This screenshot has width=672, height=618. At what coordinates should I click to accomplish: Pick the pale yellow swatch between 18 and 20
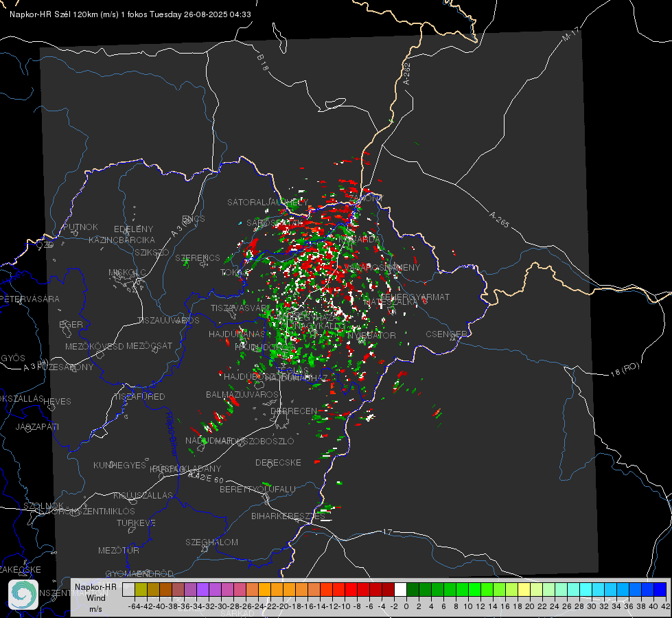tap(524, 589)
